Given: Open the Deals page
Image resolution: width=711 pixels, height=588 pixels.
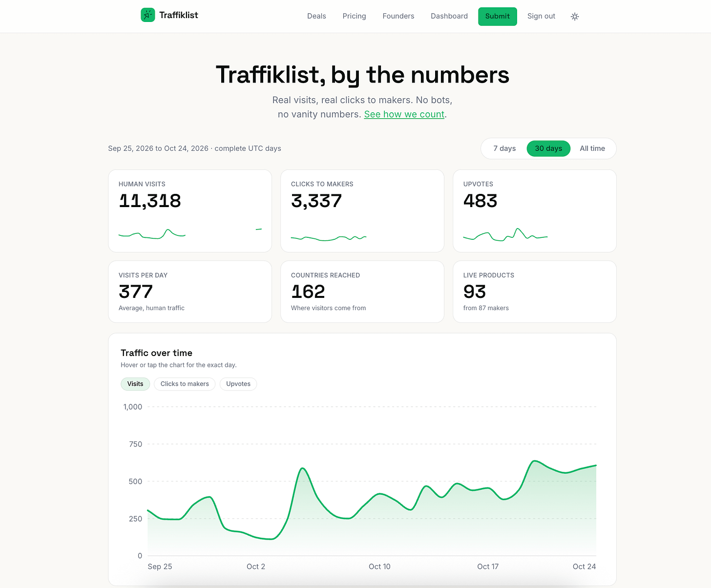Looking at the screenshot, I should click(x=316, y=16).
